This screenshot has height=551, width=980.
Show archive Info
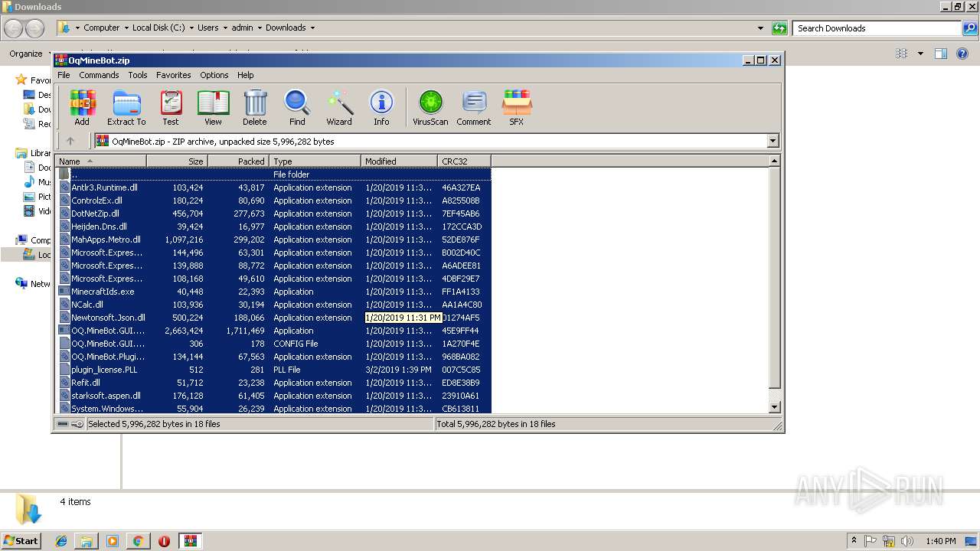(381, 107)
